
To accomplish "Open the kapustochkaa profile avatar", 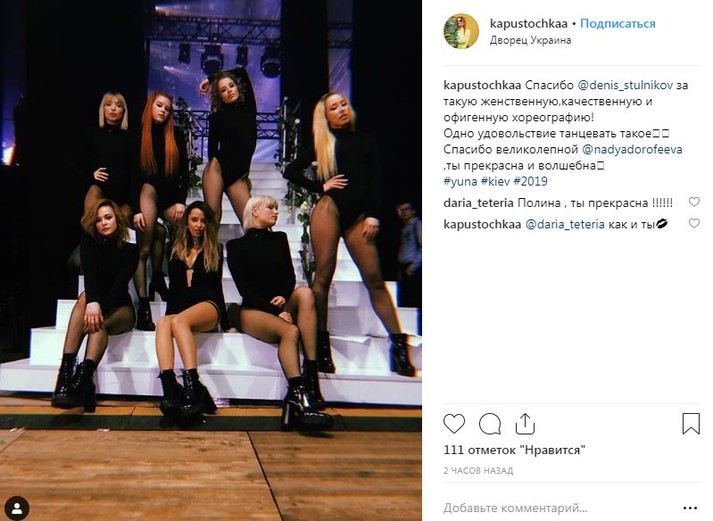I will [x=461, y=31].
